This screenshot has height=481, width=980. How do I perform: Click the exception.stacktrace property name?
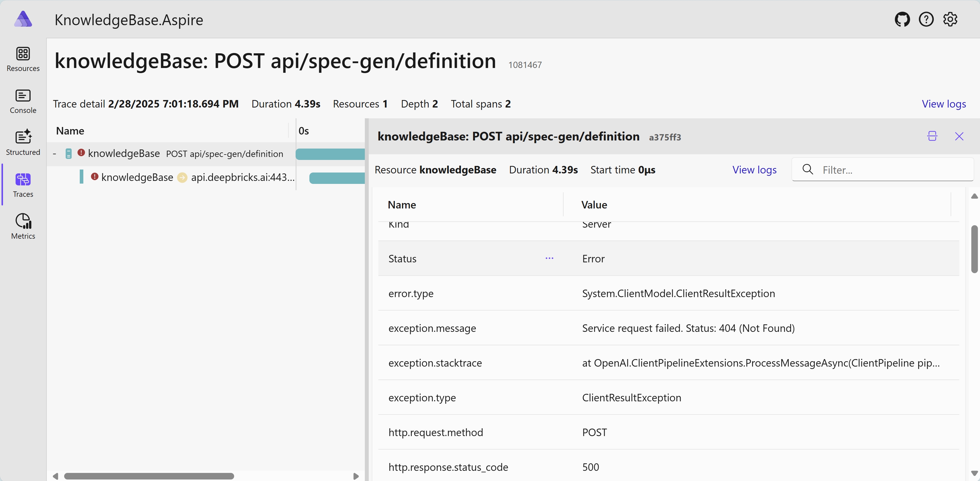point(435,363)
